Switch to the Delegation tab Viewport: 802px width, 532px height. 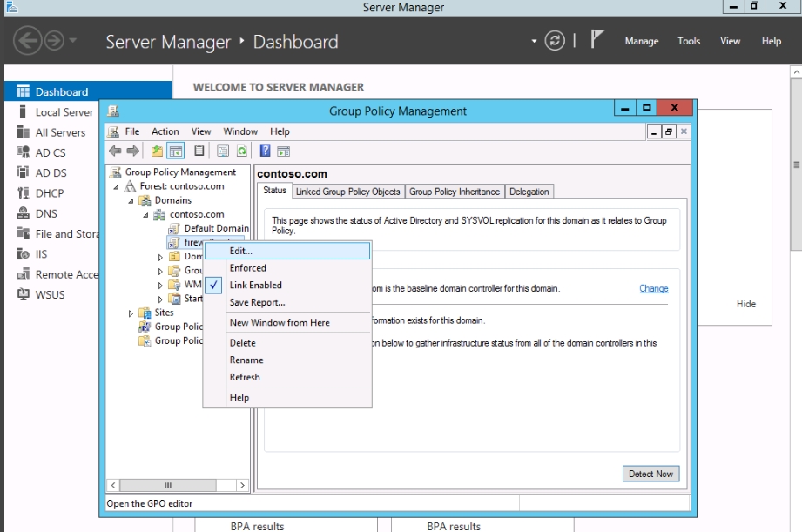pyautogui.click(x=529, y=192)
